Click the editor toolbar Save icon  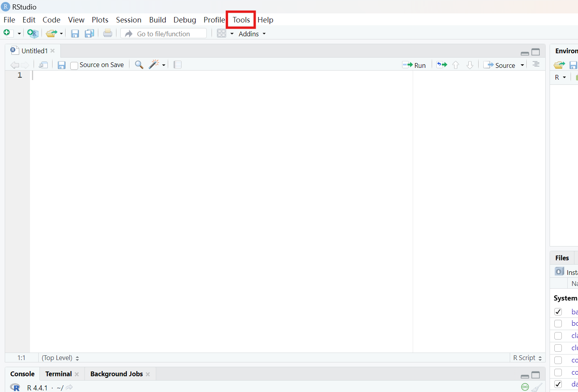[x=62, y=65]
